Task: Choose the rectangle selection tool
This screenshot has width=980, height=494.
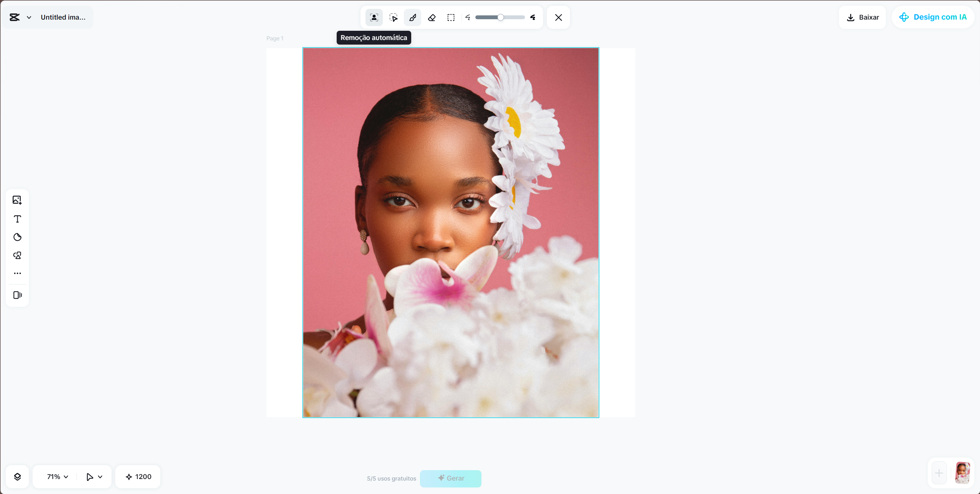Action: (x=450, y=17)
